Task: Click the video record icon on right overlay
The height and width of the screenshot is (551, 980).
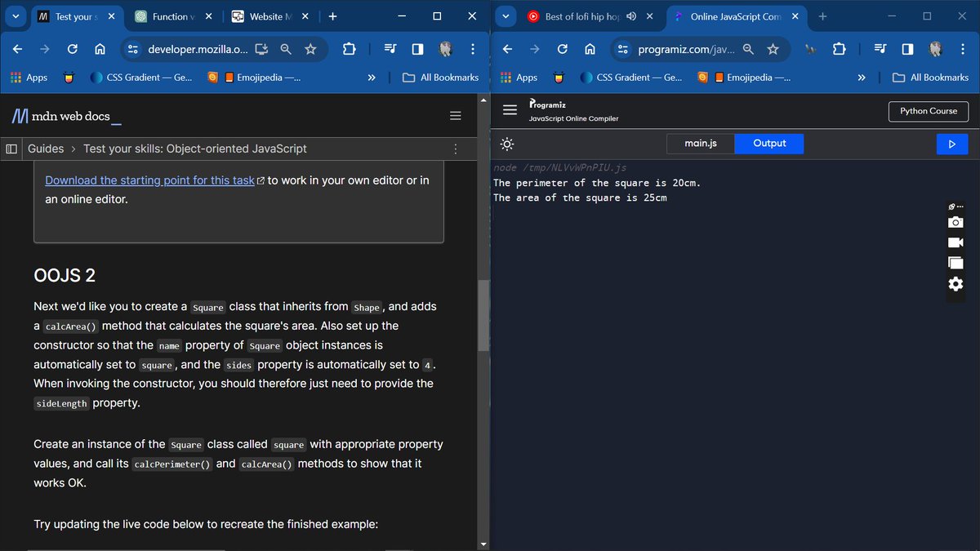Action: pyautogui.click(x=955, y=242)
